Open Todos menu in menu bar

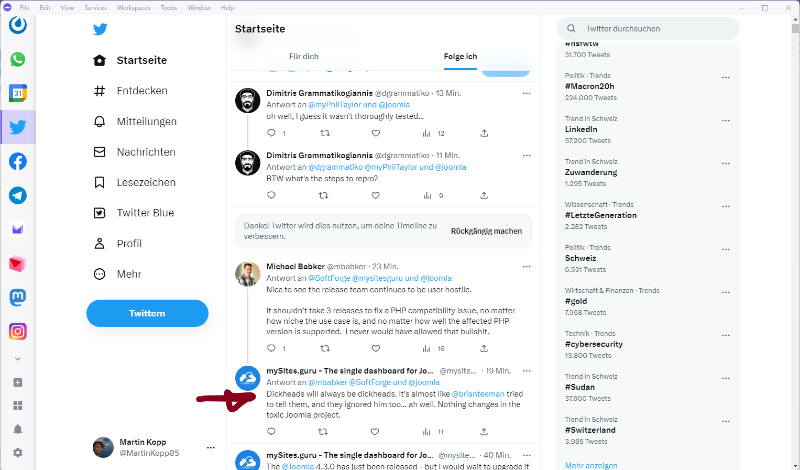pos(168,8)
